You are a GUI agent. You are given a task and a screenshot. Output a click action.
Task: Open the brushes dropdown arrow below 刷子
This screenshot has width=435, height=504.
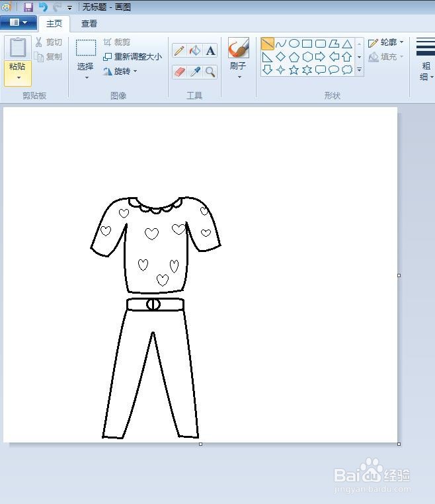point(239,77)
